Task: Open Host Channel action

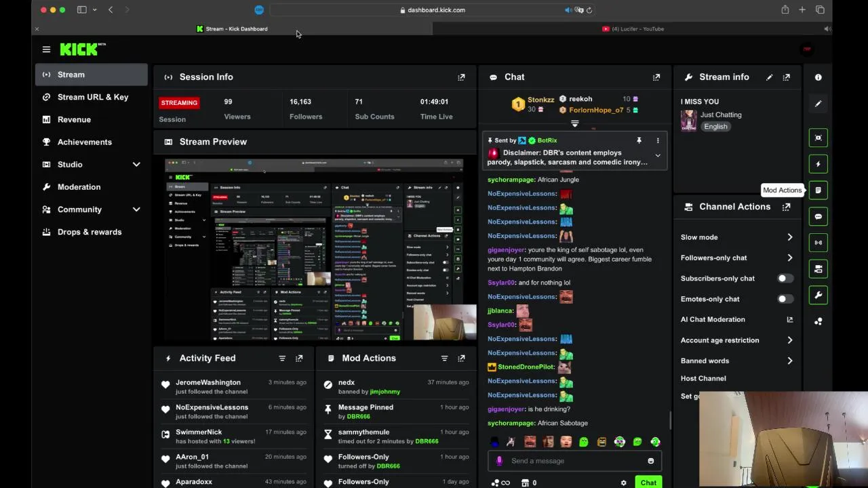Action: 703,378
